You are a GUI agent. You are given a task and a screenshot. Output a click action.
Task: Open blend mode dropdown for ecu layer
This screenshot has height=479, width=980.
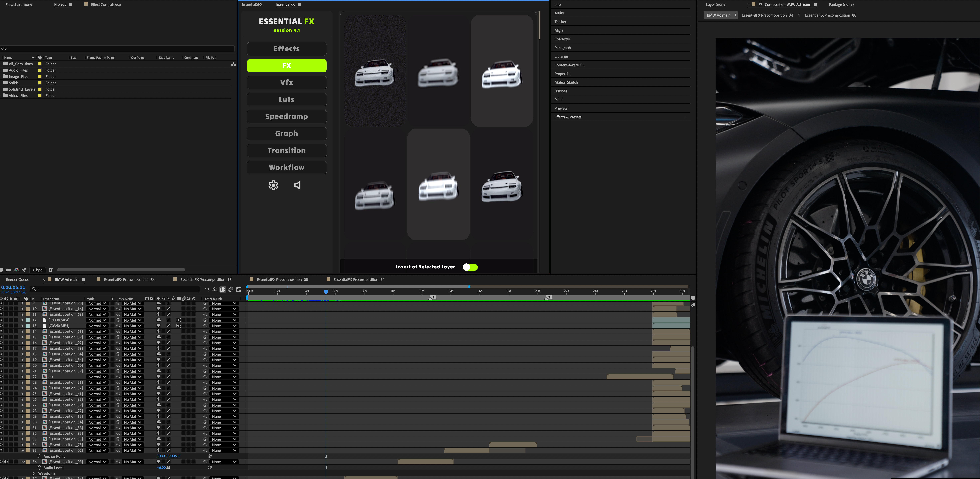click(97, 377)
